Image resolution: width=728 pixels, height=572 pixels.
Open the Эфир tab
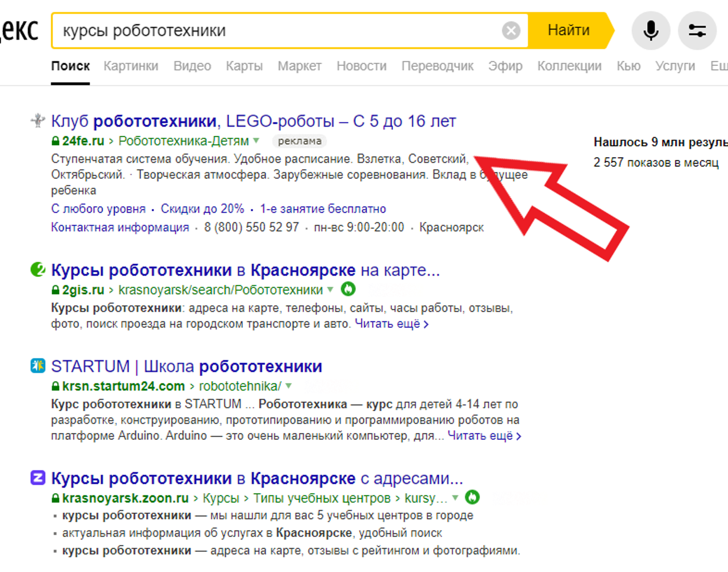tap(505, 66)
